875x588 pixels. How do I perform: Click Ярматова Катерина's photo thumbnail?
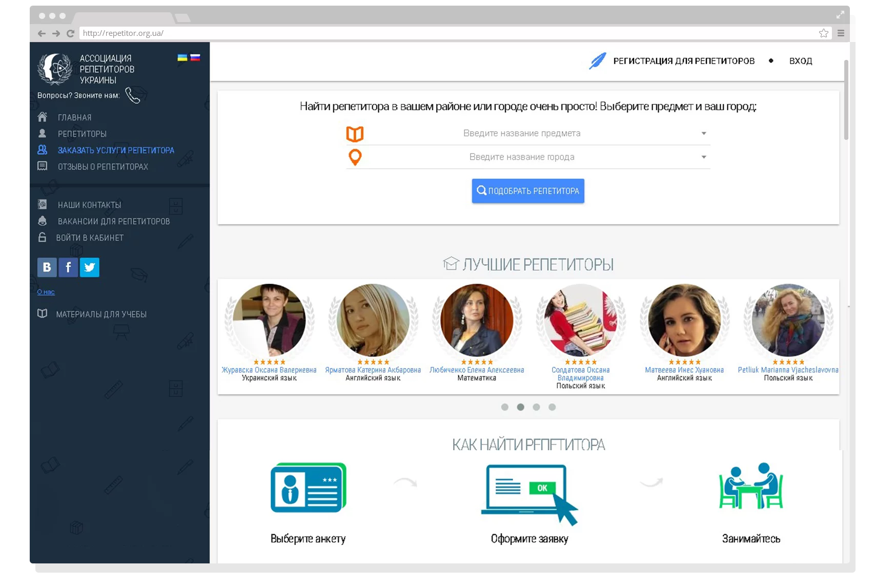[x=373, y=320]
